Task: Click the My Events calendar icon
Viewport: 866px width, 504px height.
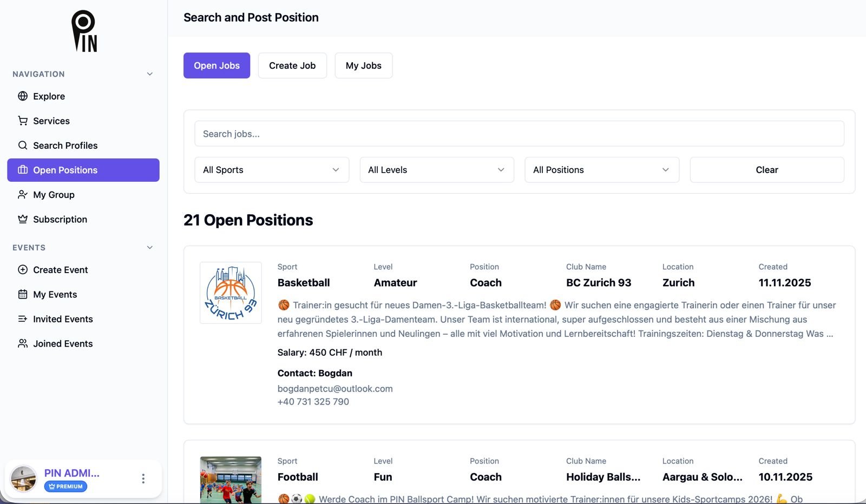Action: pos(23,294)
